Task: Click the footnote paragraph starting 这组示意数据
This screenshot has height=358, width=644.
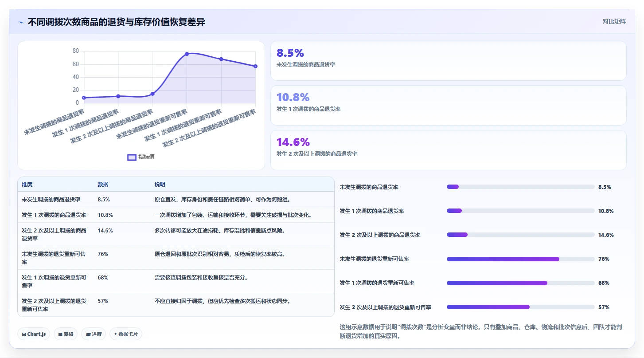Action: tap(481, 331)
